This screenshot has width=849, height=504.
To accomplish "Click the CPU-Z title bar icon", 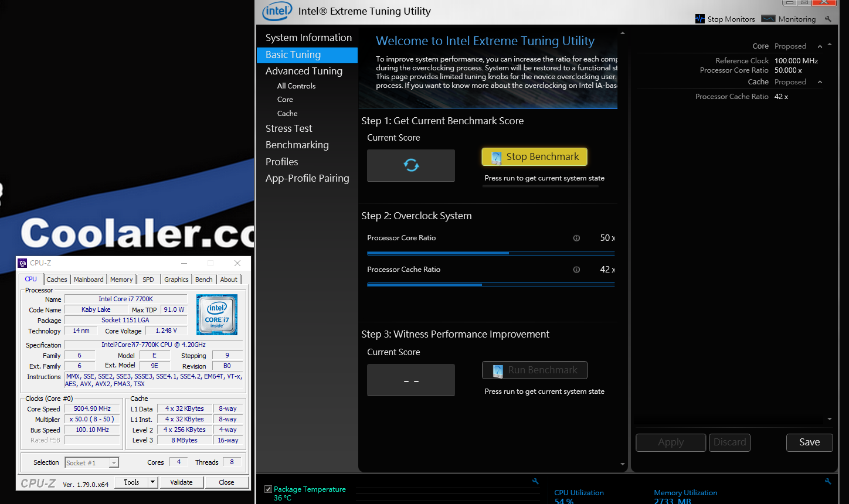I will (x=22, y=263).
